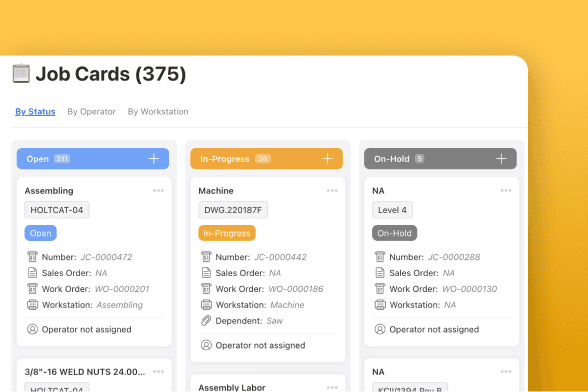Screen dimensions: 588x392
Task: Click the DWG.220187F tag on the Machine card
Action: [233, 210]
